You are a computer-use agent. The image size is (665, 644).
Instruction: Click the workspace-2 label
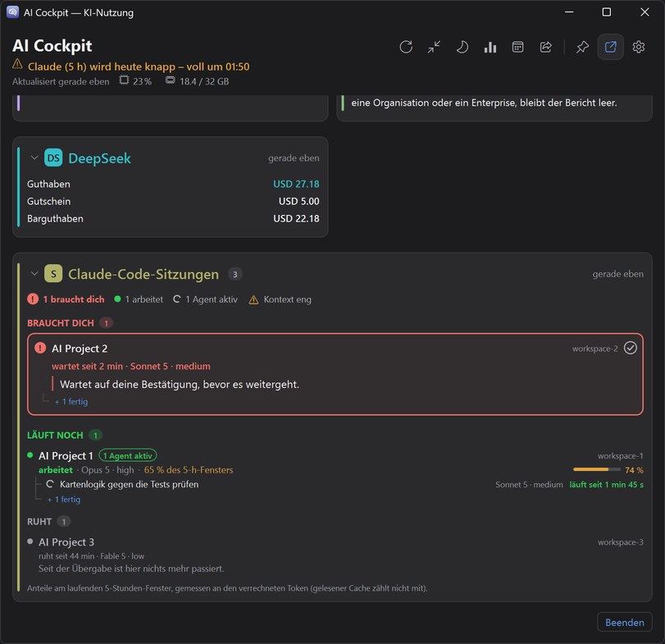[595, 349]
